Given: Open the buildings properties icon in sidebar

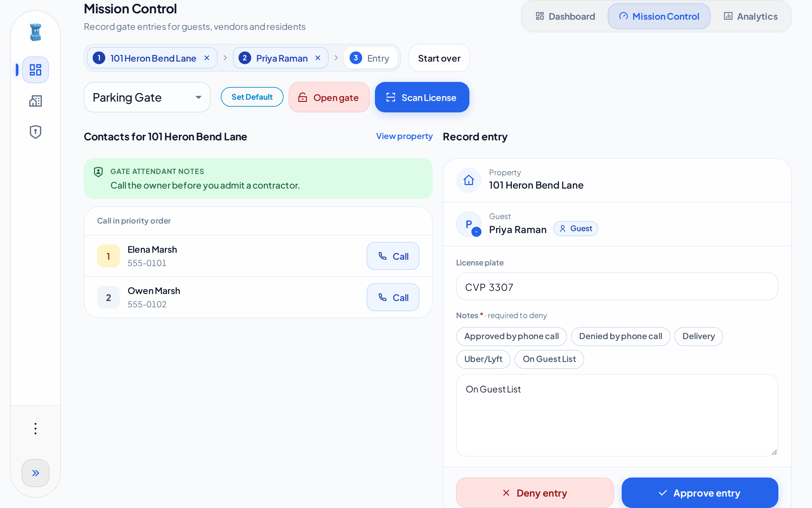Looking at the screenshot, I should point(35,101).
